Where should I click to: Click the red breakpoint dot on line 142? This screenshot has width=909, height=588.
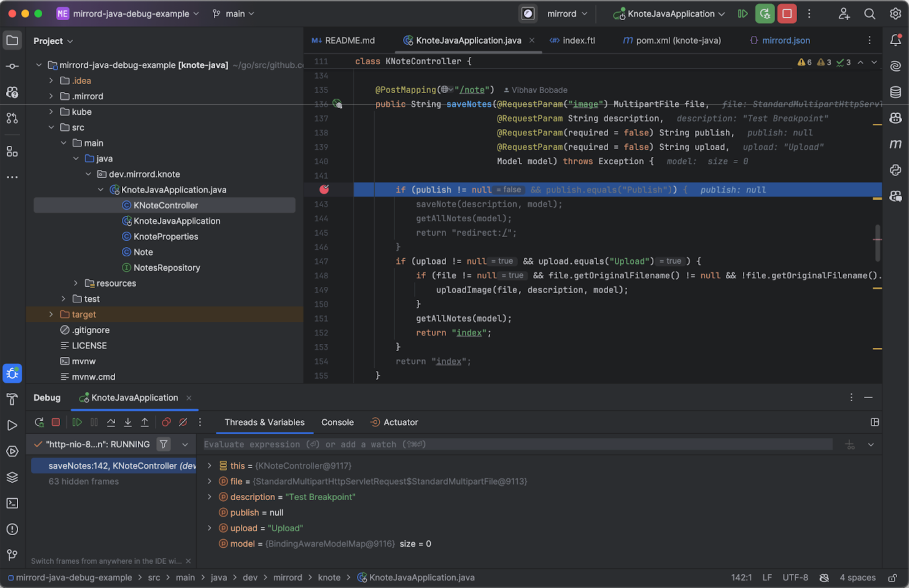coord(324,189)
